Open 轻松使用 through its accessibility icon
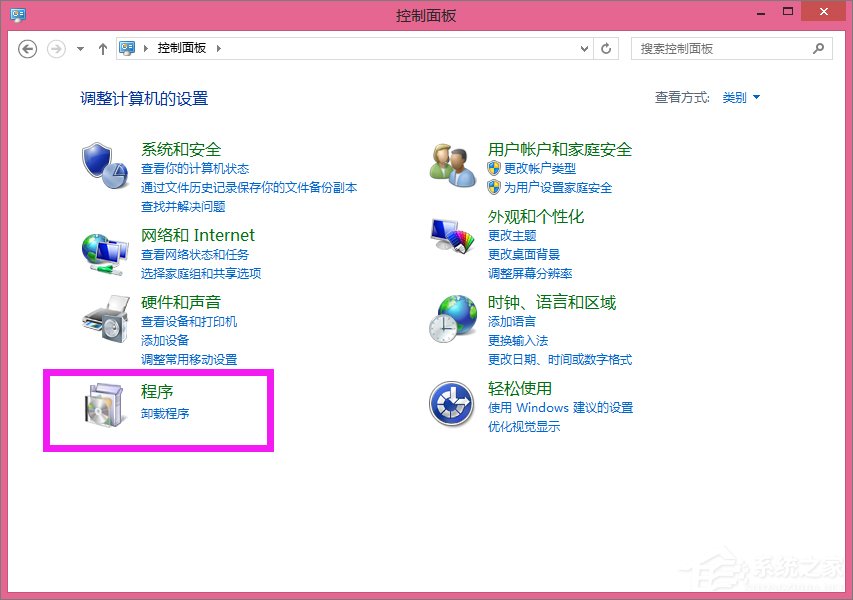Image resolution: width=853 pixels, height=600 pixels. pyautogui.click(x=450, y=405)
